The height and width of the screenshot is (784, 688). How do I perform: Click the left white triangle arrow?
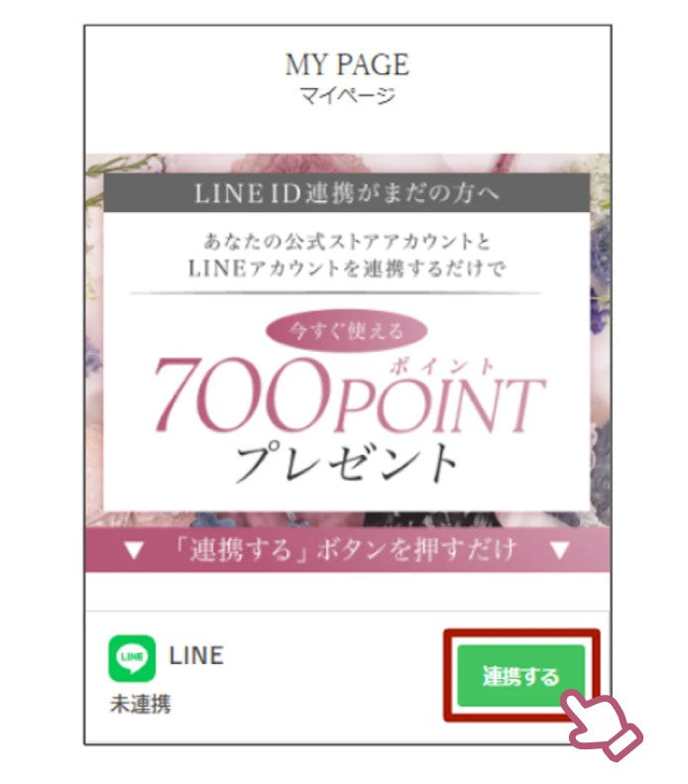134,550
